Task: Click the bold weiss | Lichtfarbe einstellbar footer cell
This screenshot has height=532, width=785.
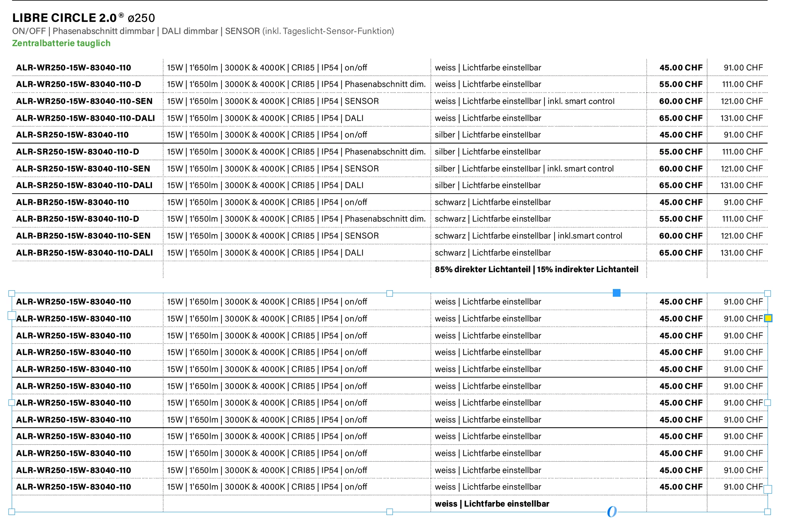Action: coord(492,504)
